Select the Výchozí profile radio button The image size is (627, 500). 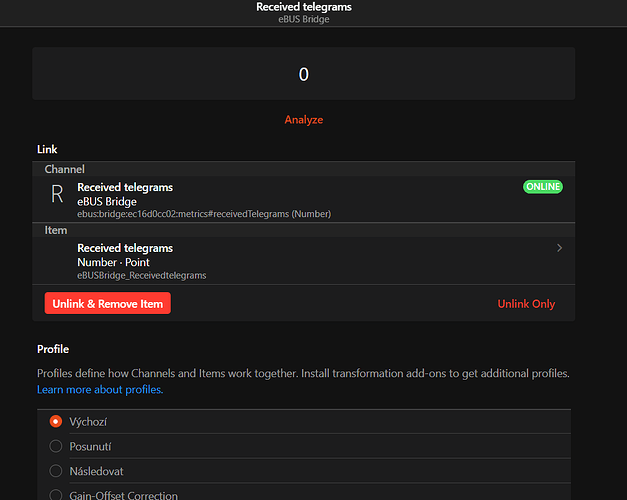[x=56, y=421]
